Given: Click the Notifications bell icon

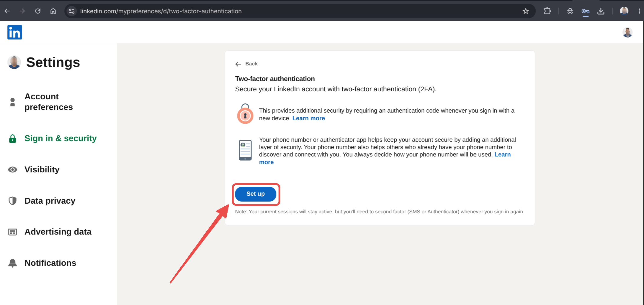Looking at the screenshot, I should tap(12, 263).
